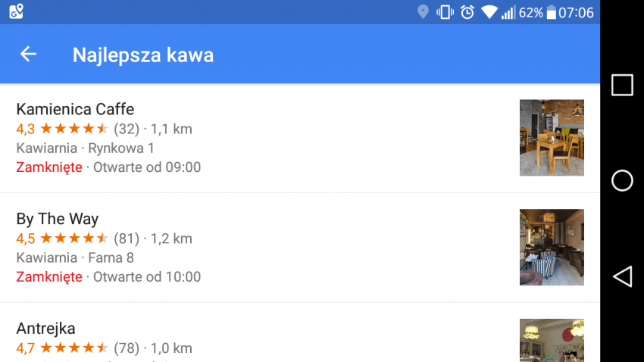The height and width of the screenshot is (362, 644).
Task: Open Antrejka cafe listing
Action: pyautogui.click(x=300, y=332)
